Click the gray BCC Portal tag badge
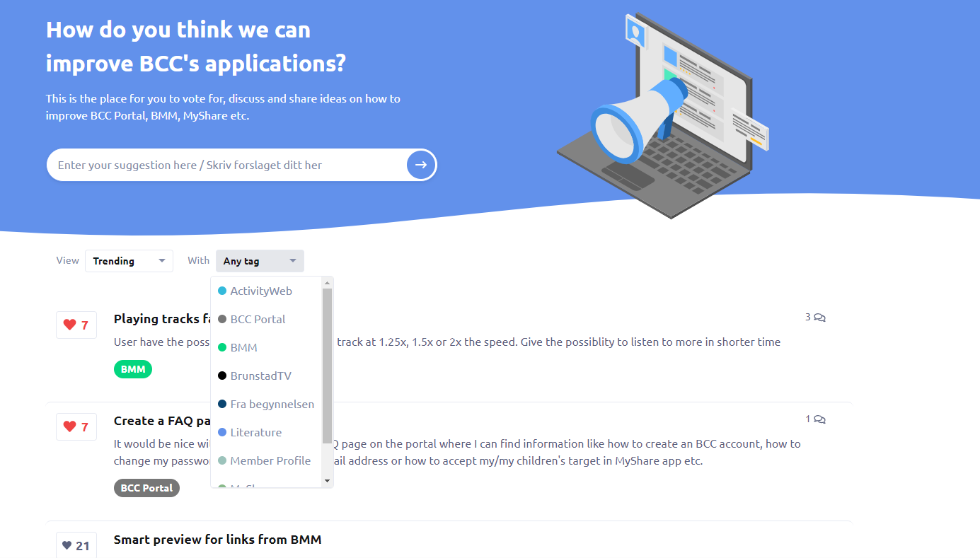Screen dimensions: 980x558 tap(146, 488)
